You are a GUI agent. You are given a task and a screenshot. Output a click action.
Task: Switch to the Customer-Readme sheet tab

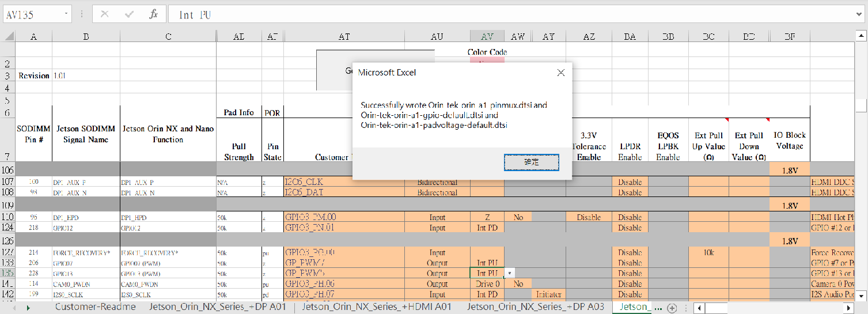coord(96,307)
